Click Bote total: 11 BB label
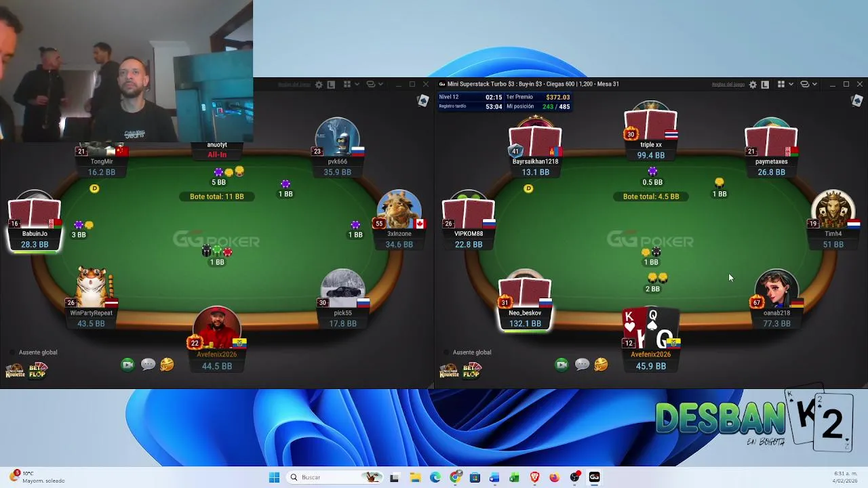868x488 pixels. click(216, 197)
